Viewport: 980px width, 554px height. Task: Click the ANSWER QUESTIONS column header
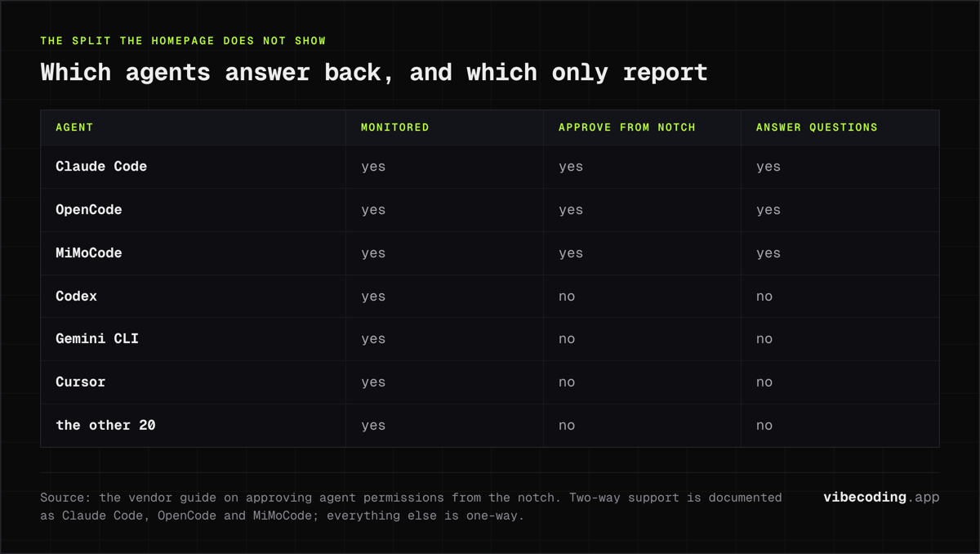817,127
